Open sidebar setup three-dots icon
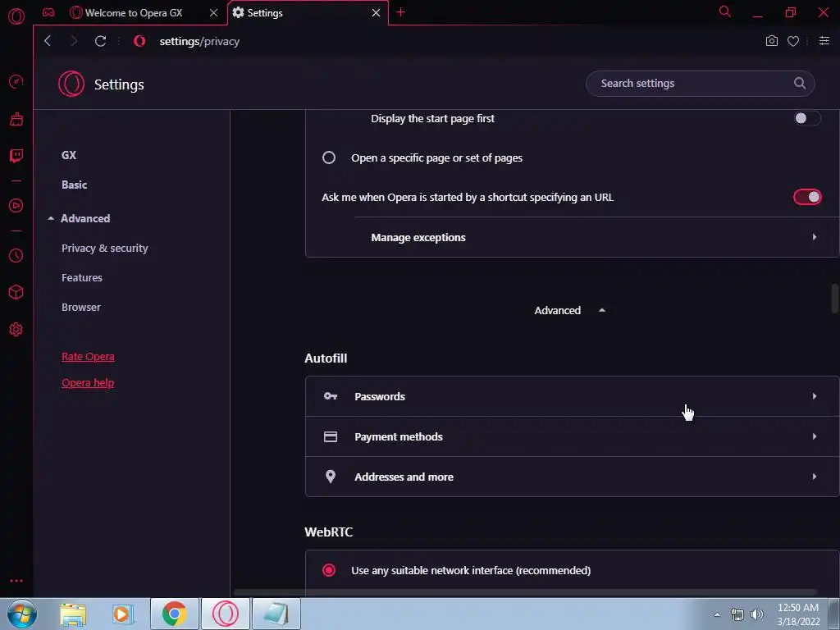This screenshot has height=630, width=840. [x=16, y=581]
